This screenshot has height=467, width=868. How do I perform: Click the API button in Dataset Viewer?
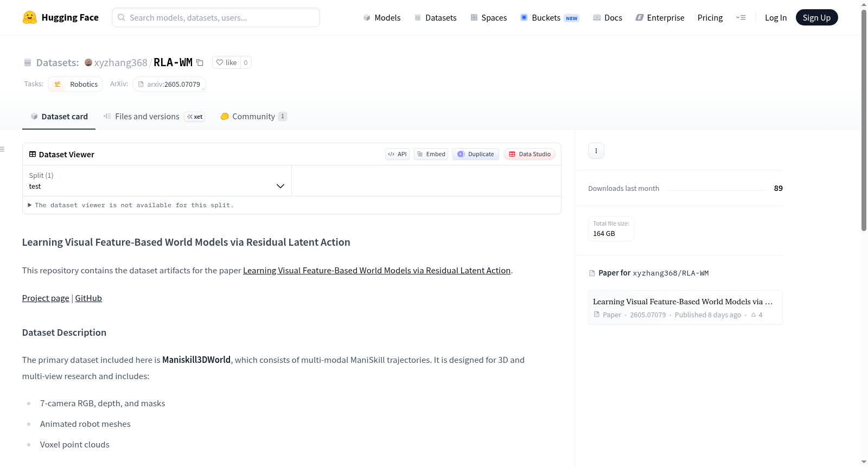tap(397, 154)
